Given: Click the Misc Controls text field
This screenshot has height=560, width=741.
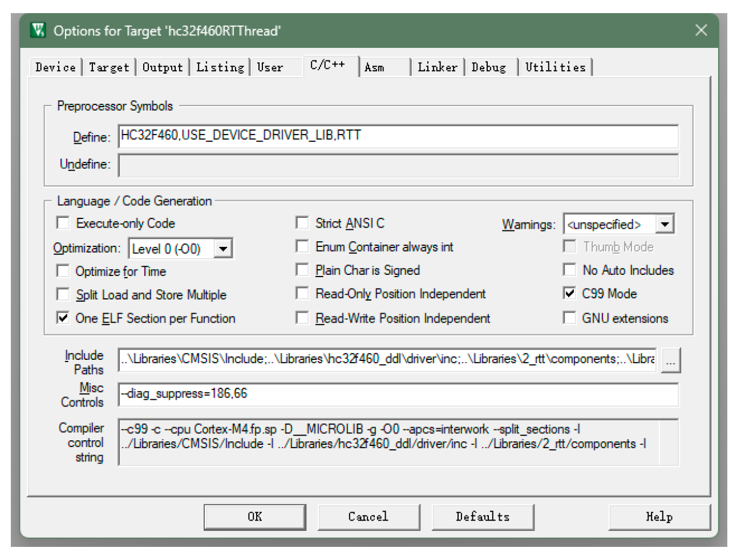Looking at the screenshot, I should coord(398,394).
